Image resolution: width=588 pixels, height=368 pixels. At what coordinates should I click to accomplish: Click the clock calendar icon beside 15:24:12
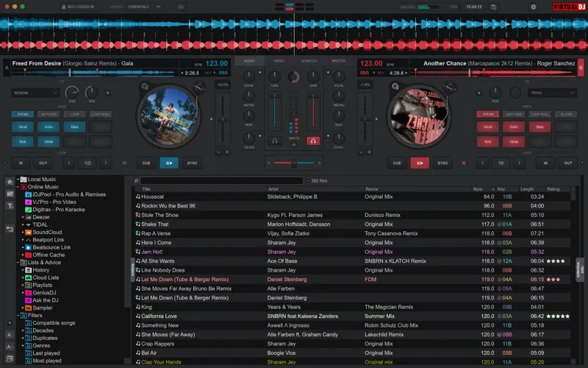(493, 7)
